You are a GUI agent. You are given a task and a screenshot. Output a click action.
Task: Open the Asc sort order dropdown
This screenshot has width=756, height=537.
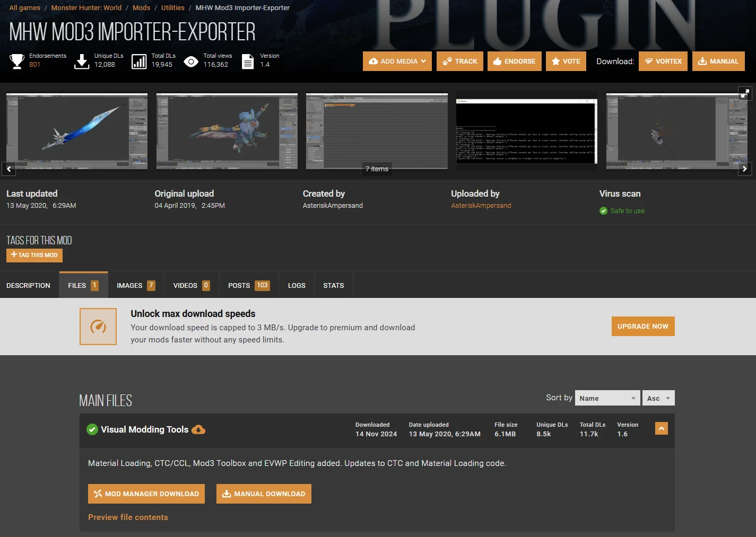click(658, 398)
